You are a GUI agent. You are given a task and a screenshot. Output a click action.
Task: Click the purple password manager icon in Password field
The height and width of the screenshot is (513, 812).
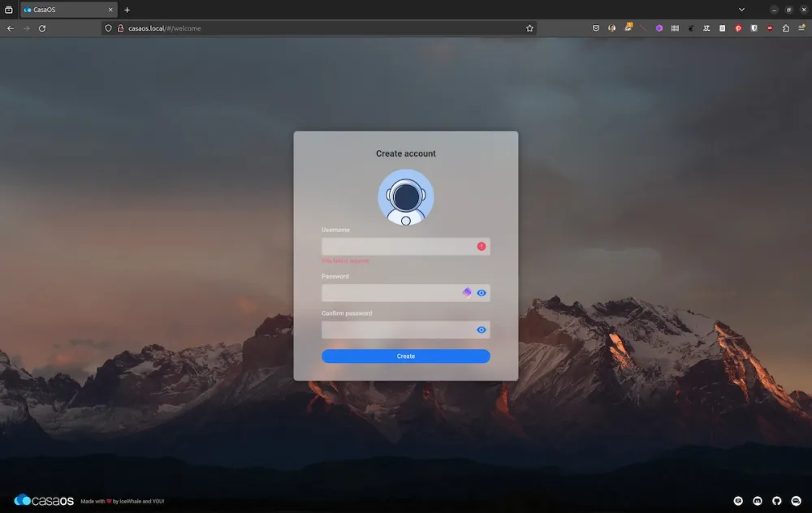click(467, 292)
